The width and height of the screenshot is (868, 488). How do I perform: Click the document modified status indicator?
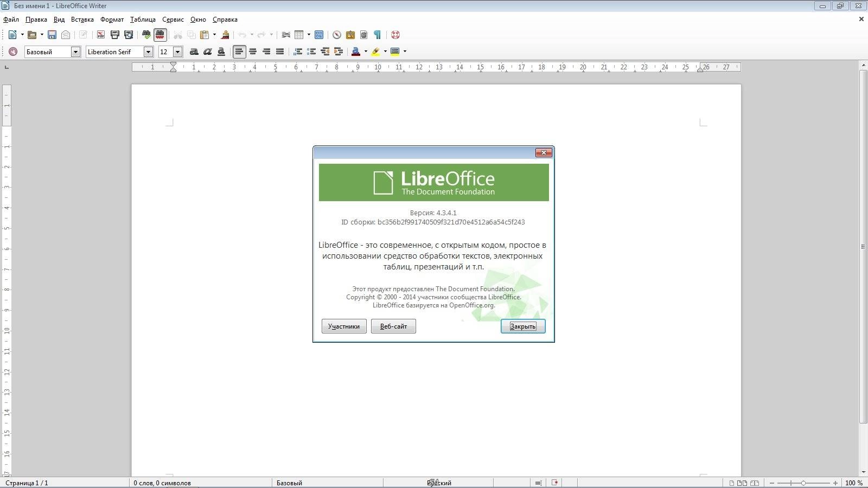(x=554, y=483)
